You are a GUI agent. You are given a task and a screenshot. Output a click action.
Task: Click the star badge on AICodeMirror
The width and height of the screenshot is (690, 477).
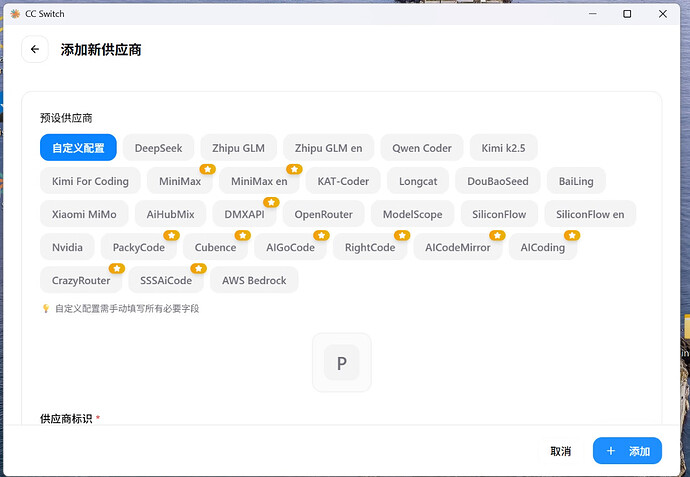497,235
